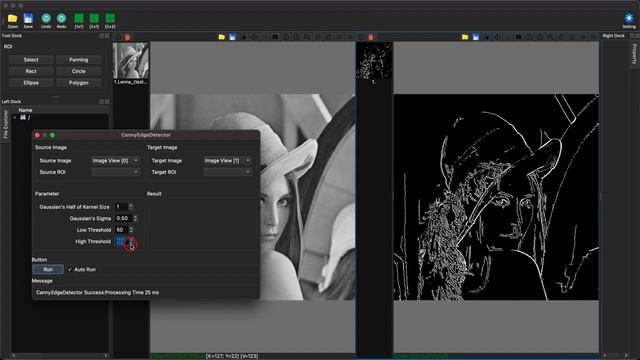Viewport: 640px width, 360px height.
Task: Toggle the Auto Run checkbox
Action: 69,269
